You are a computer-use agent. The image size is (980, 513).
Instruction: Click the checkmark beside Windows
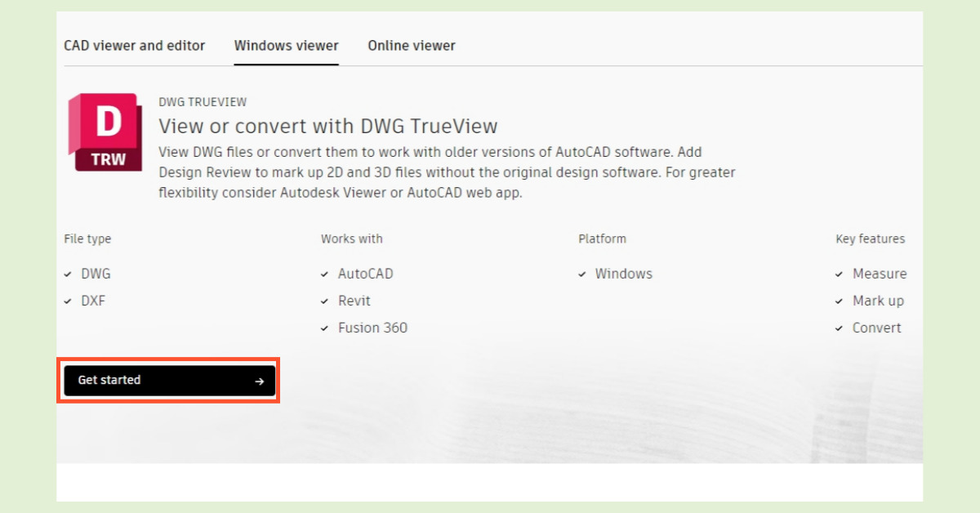[x=582, y=274]
